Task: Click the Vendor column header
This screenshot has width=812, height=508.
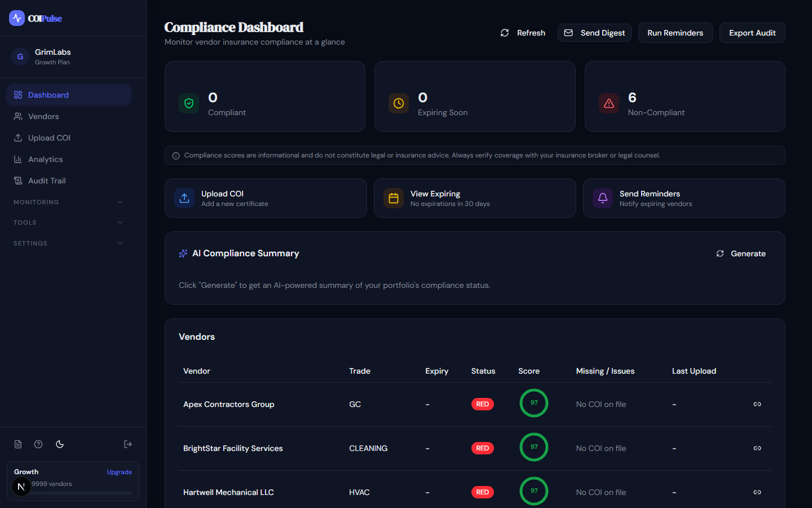Action: click(x=197, y=371)
